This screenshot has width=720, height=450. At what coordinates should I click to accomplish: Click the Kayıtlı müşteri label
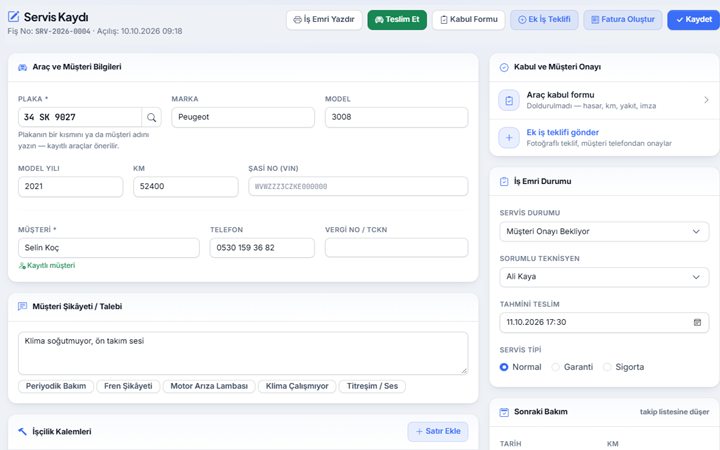(x=51, y=265)
